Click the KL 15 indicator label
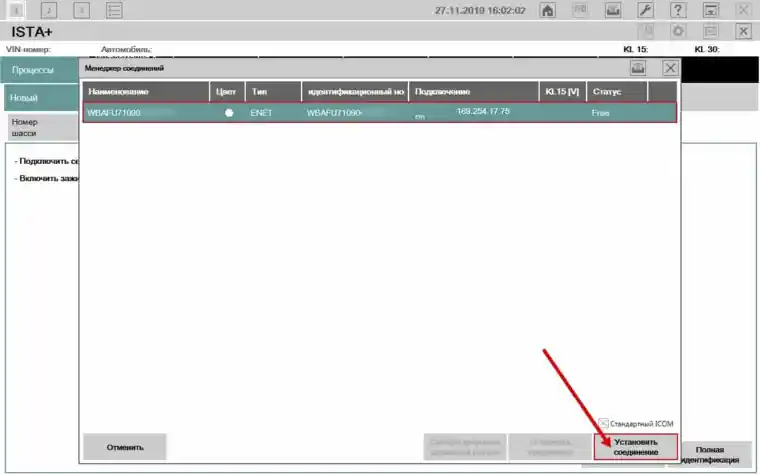This screenshot has height=475, width=760. (x=635, y=49)
